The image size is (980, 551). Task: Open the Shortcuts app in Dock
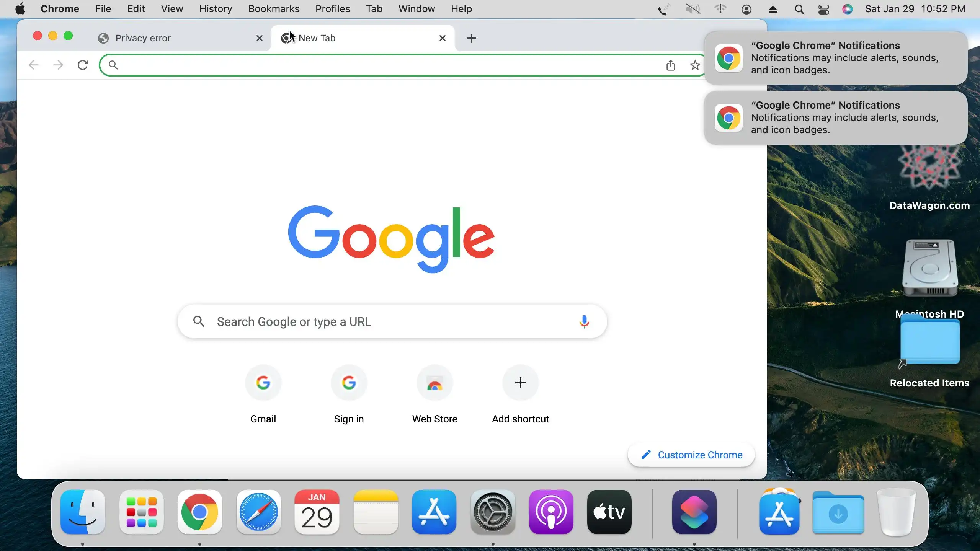(x=694, y=512)
